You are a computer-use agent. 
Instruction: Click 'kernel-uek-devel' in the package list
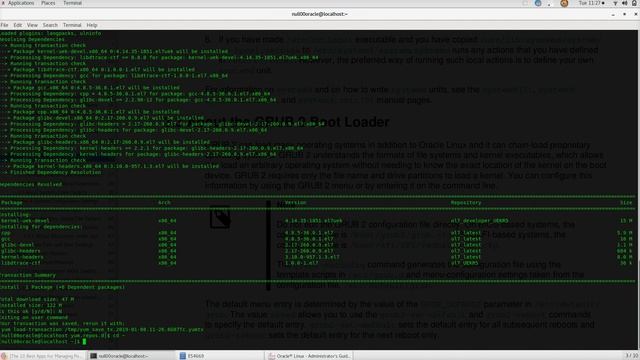click(25, 221)
